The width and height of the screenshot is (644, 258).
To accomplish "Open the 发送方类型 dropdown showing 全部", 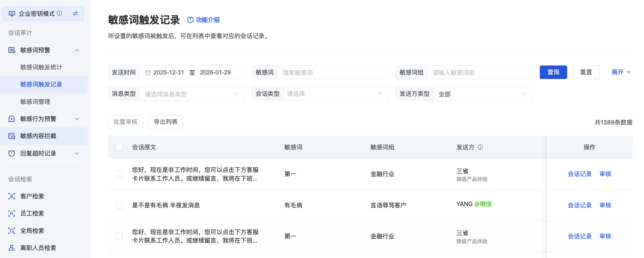I will pos(482,94).
